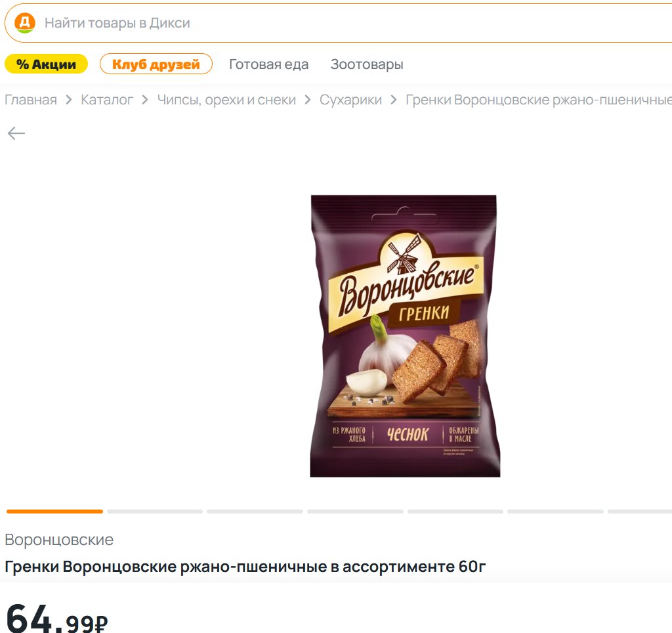672x633 pixels.
Task: Go to the Главная breadcrumb link
Action: 31,100
